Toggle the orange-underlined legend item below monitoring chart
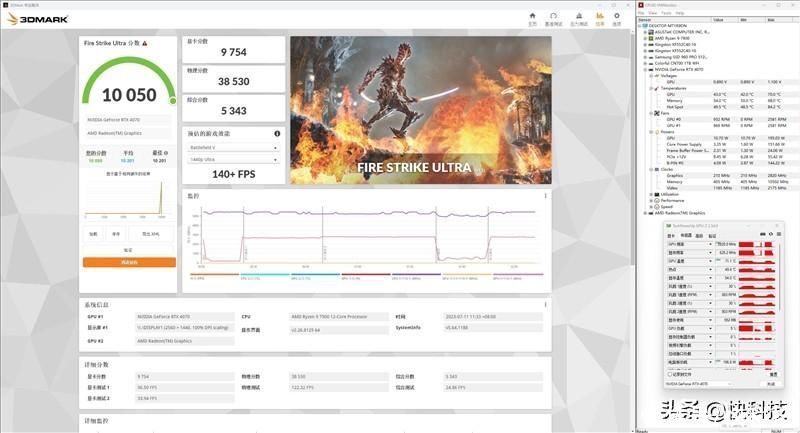Image resolution: width=800 pixels, height=433 pixels. pos(214,274)
